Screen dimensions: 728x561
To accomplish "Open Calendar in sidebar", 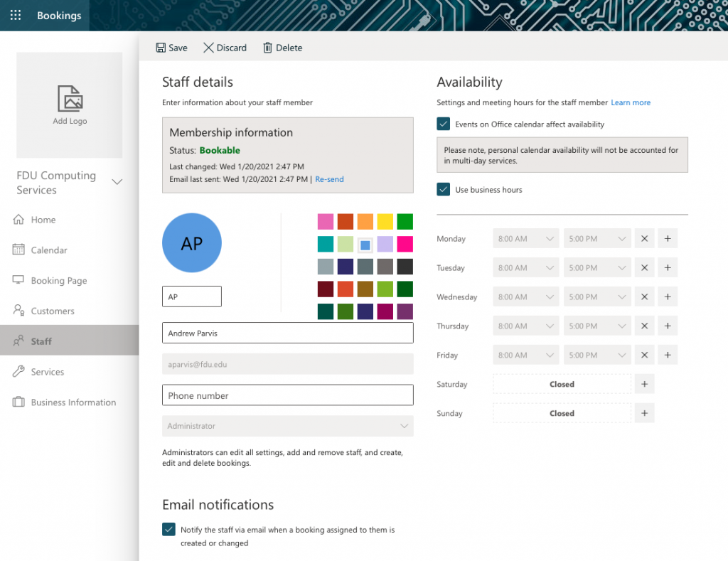I will click(x=70, y=250).
